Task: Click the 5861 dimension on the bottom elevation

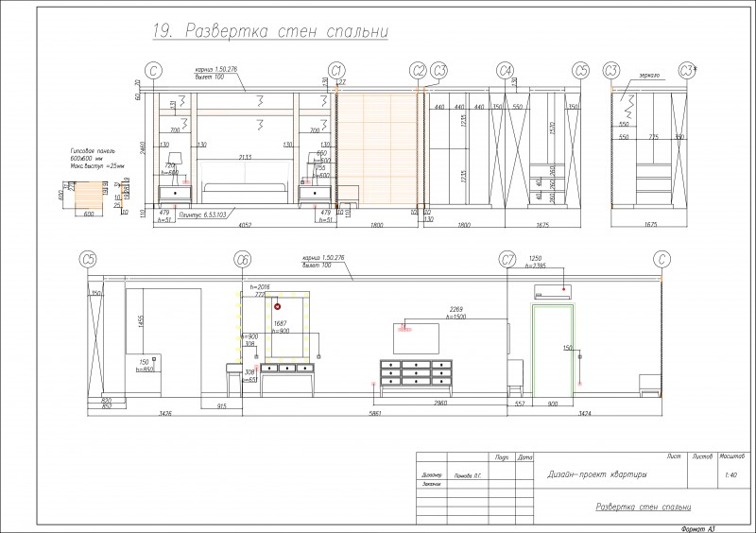Action: pos(374,413)
